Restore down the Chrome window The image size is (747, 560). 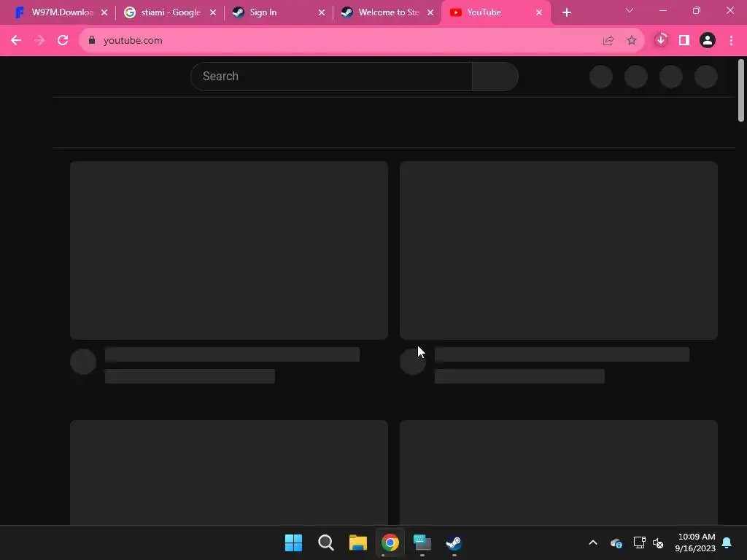pos(697,10)
